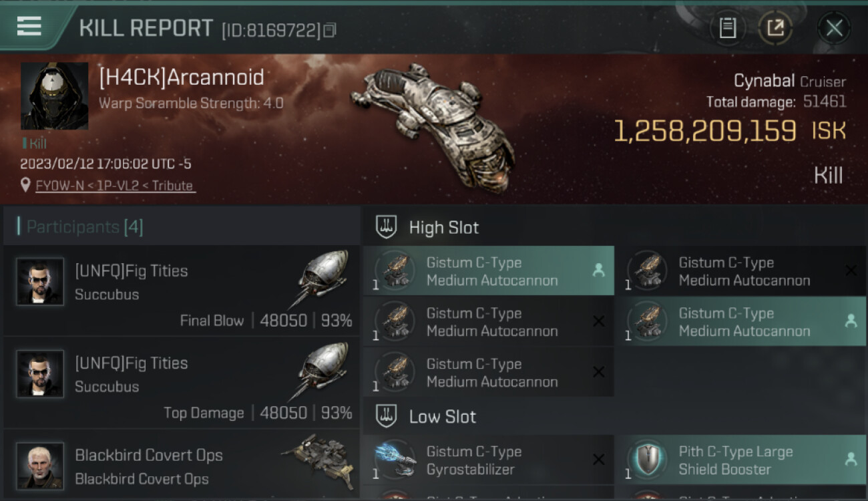Image resolution: width=868 pixels, height=501 pixels.
Task: Copy the kill report ID
Action: pyautogui.click(x=330, y=30)
